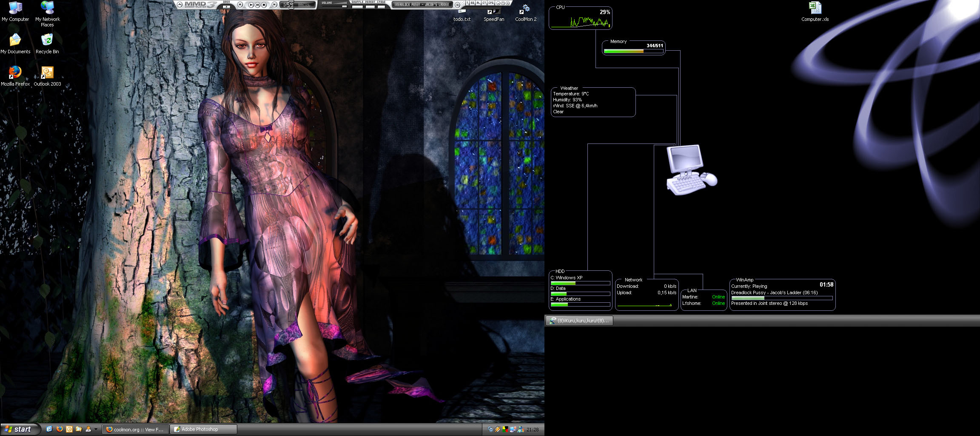Click CoolMon WinAmp track progress bar
Screen dimensions: 980x436
click(782, 298)
